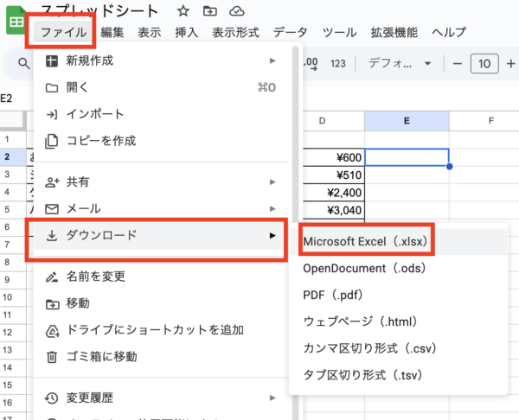Choose 新規作成 in the File menu

click(x=161, y=60)
